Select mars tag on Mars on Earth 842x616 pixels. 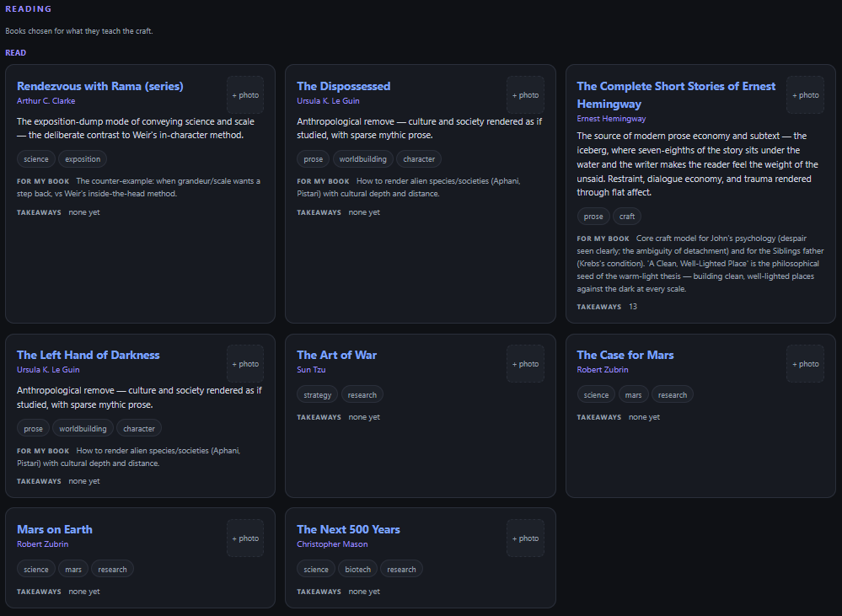73,570
